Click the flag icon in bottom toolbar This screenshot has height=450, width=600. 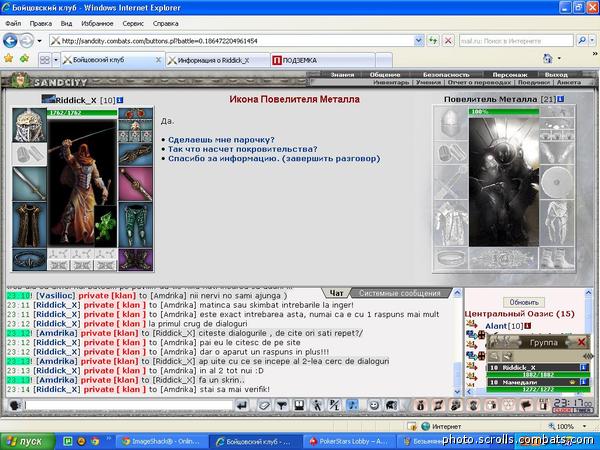click(x=526, y=405)
